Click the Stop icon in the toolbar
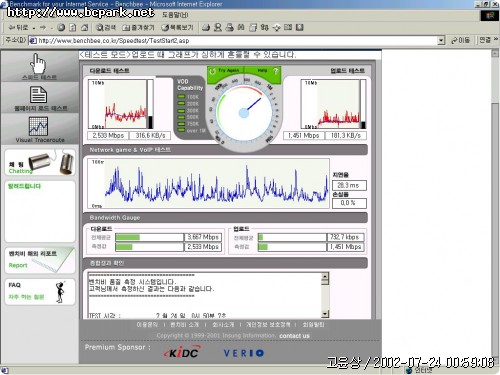The width and height of the screenshot is (500, 375). [61, 27]
